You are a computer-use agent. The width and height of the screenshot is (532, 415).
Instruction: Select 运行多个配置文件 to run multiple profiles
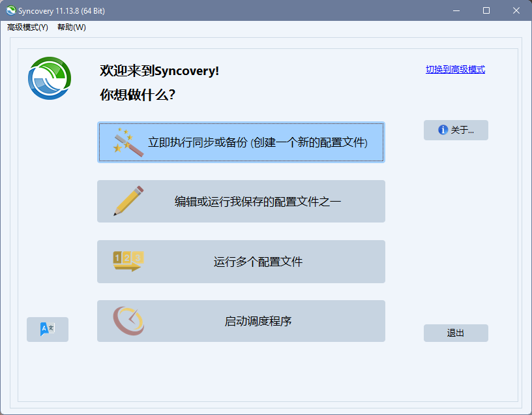pos(241,261)
